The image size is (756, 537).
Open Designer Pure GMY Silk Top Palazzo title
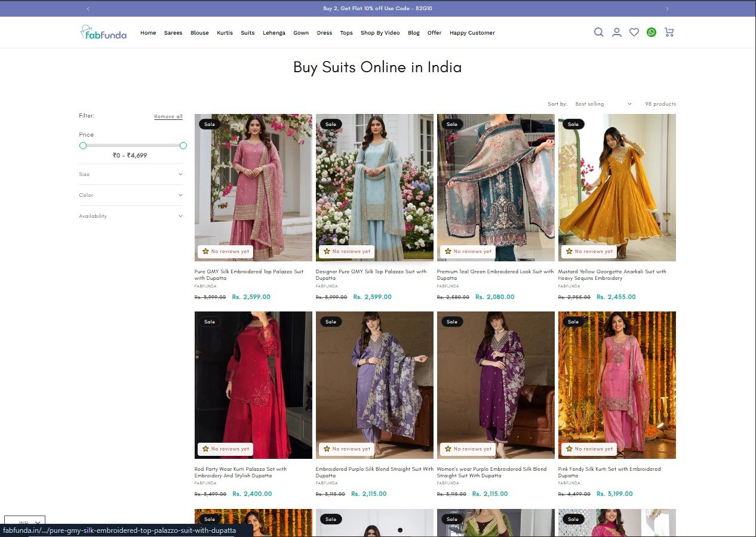(371, 274)
